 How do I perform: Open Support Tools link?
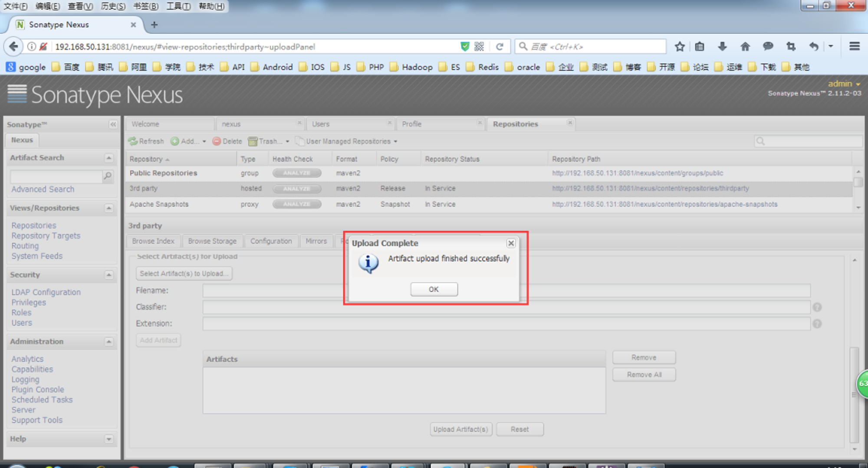(x=37, y=420)
